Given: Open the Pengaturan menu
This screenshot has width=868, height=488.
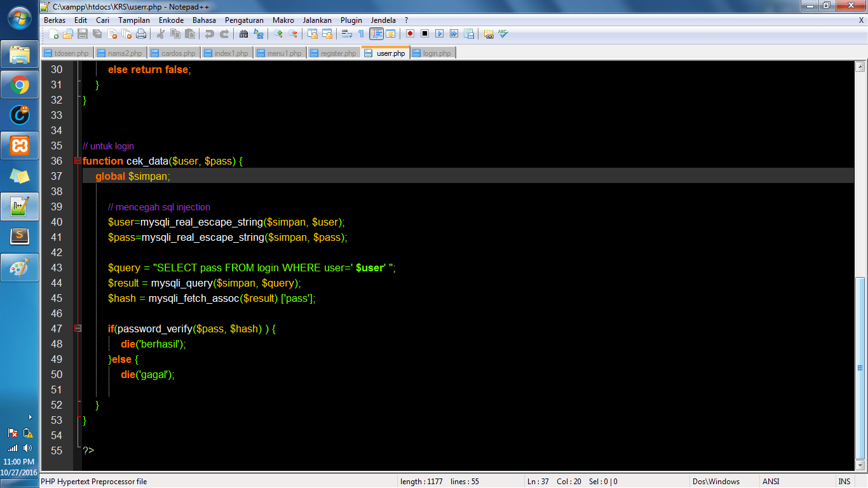Looking at the screenshot, I should (243, 20).
